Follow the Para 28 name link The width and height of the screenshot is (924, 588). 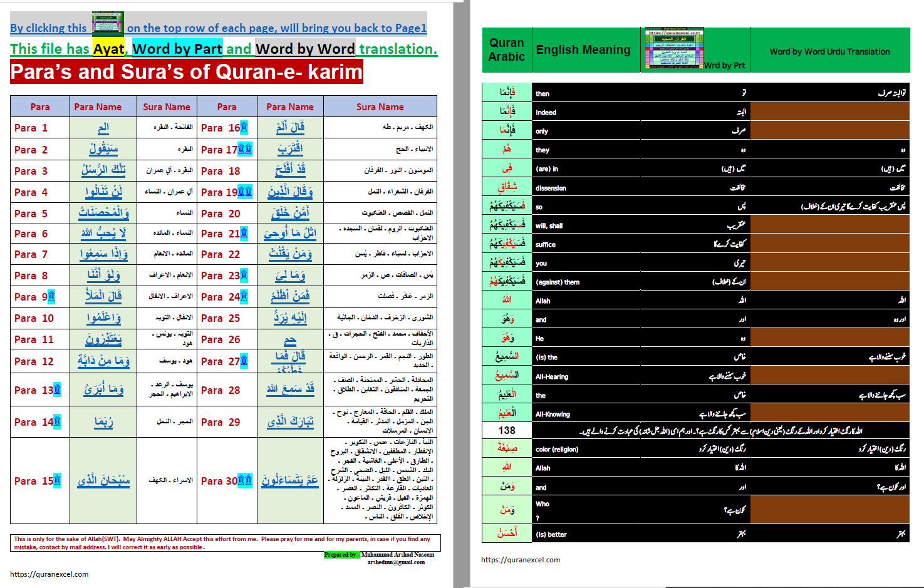tap(290, 389)
